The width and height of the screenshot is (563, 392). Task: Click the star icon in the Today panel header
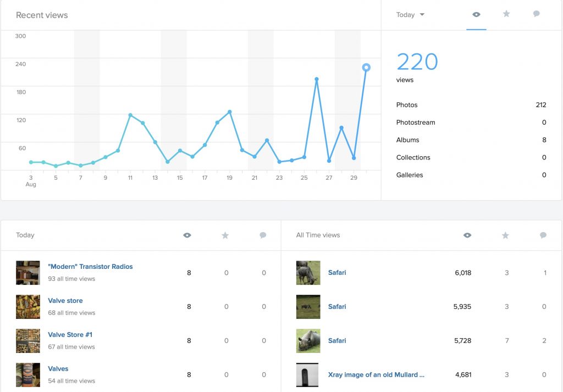click(225, 235)
